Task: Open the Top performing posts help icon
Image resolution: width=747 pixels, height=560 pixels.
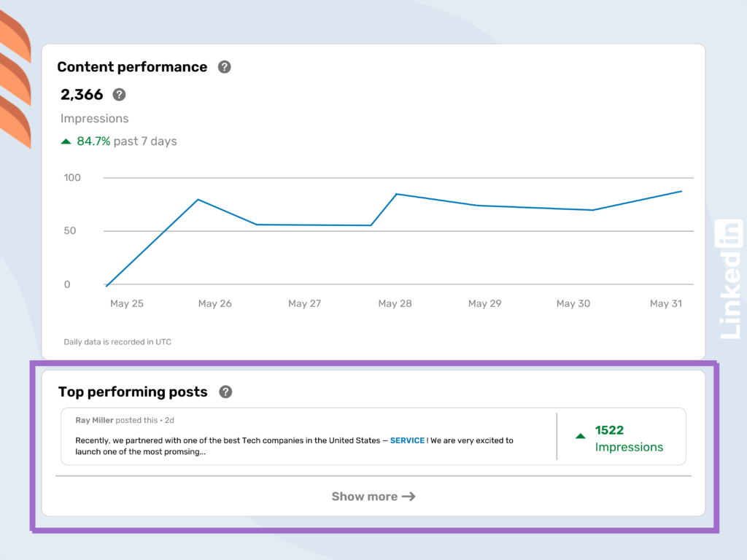Action: click(225, 392)
